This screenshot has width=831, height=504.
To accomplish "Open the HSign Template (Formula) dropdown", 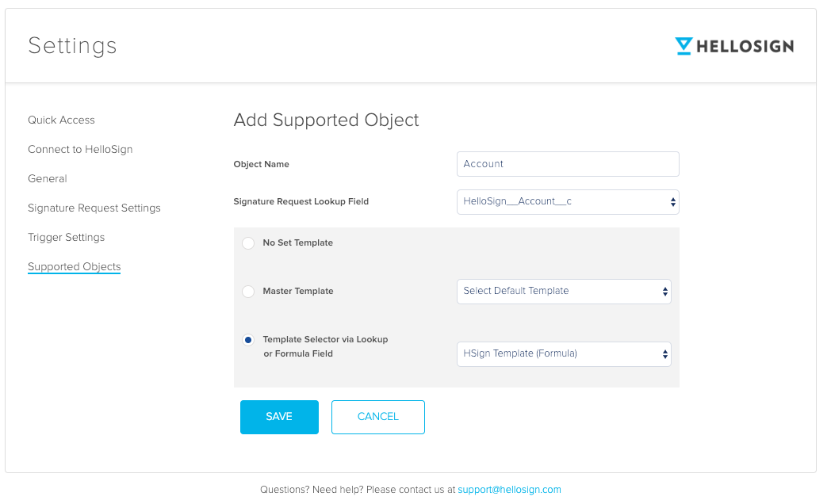I will [564, 354].
